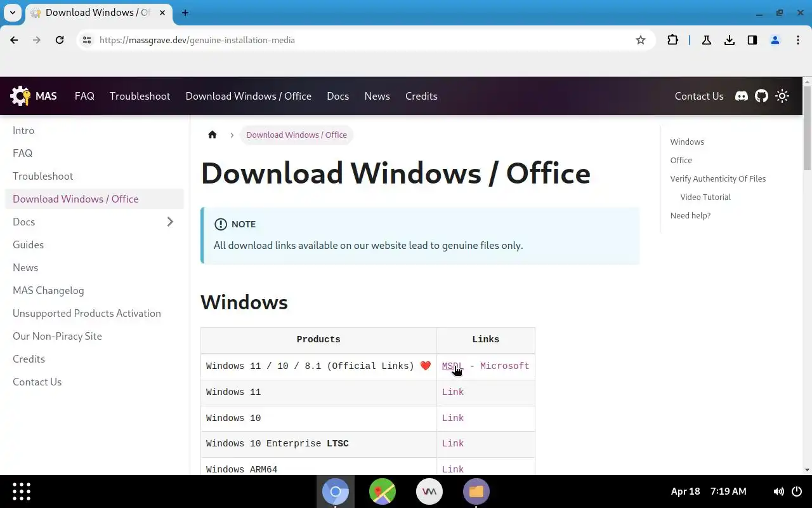Open Chrome Labs flask icon
The width and height of the screenshot is (812, 508).
pos(706,40)
